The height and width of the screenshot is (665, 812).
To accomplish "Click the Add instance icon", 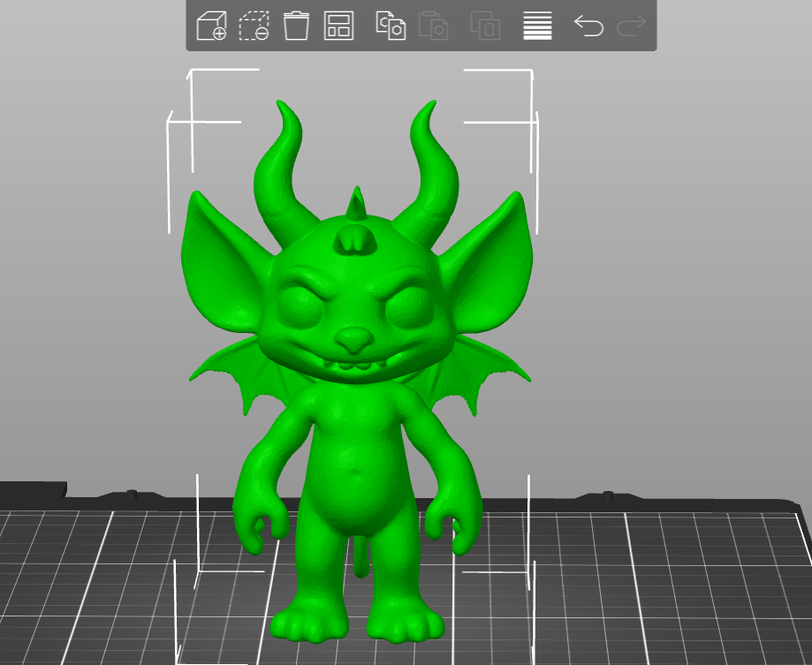I will (486, 26).
